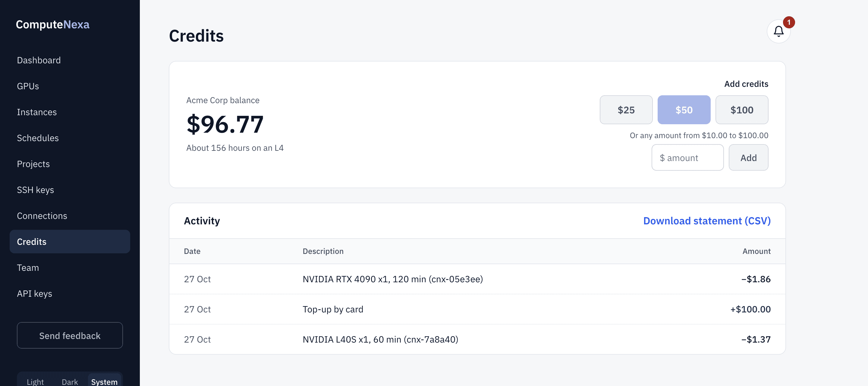
Task: Open the notifications bell
Action: point(778,31)
